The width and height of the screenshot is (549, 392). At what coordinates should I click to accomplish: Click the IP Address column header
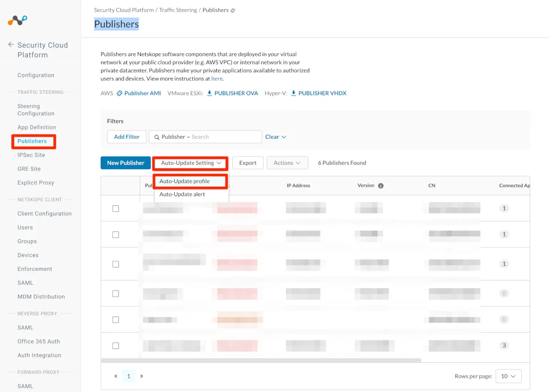click(x=298, y=186)
